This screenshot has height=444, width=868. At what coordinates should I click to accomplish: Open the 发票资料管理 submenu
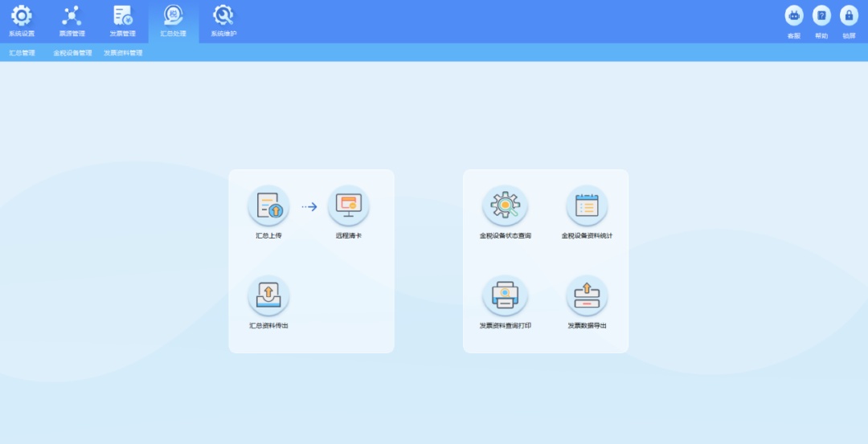click(x=123, y=53)
